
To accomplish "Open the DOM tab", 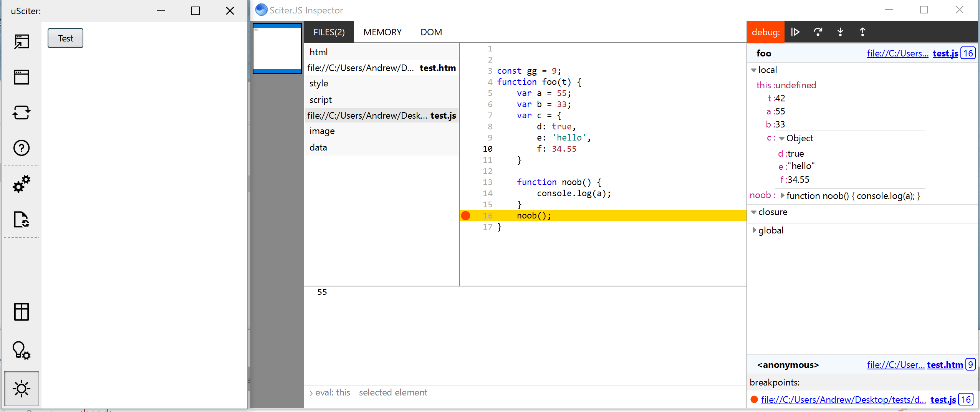I will point(431,32).
